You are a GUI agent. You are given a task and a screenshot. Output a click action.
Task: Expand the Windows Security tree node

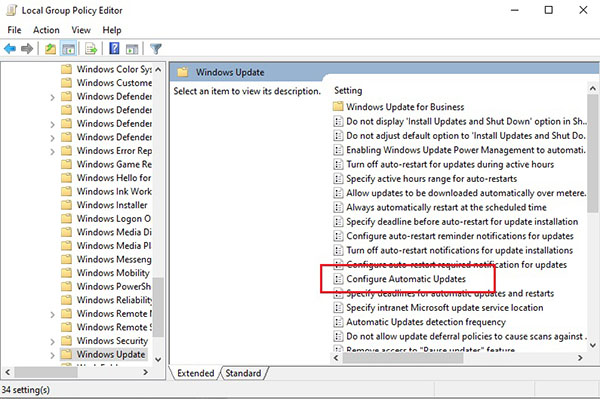click(x=52, y=342)
